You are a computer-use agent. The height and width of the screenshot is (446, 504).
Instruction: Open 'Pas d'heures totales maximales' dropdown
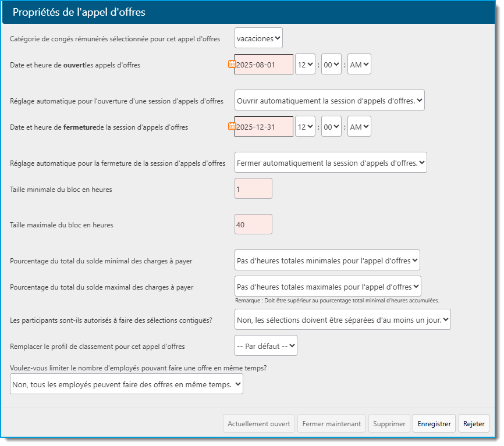(328, 286)
